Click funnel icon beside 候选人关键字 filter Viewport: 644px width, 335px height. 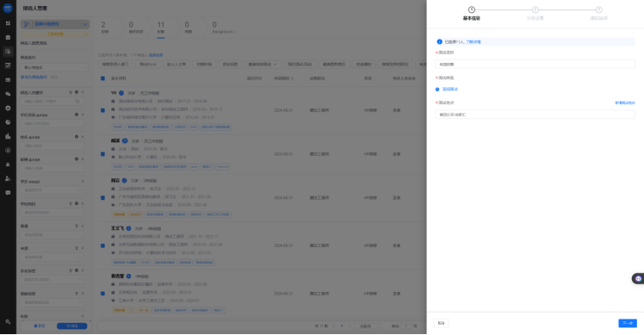(71, 92)
